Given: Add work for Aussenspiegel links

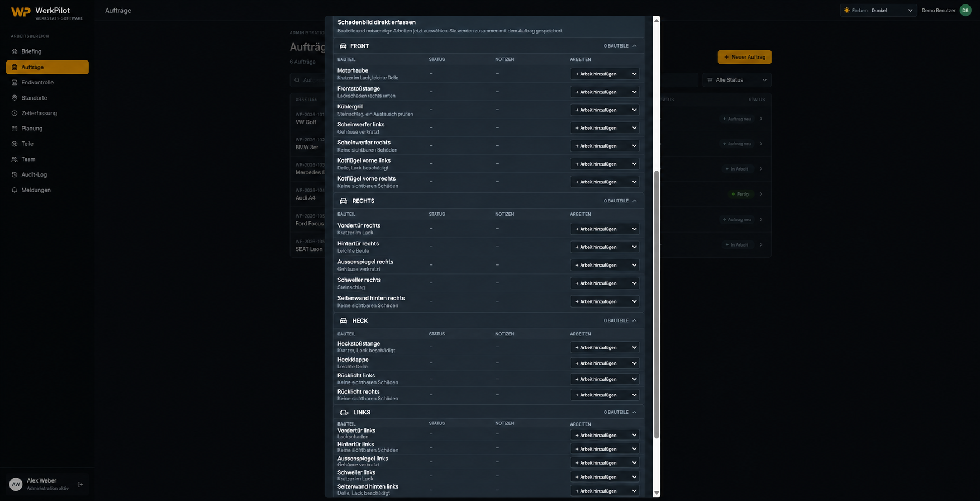Looking at the screenshot, I should [x=605, y=463].
